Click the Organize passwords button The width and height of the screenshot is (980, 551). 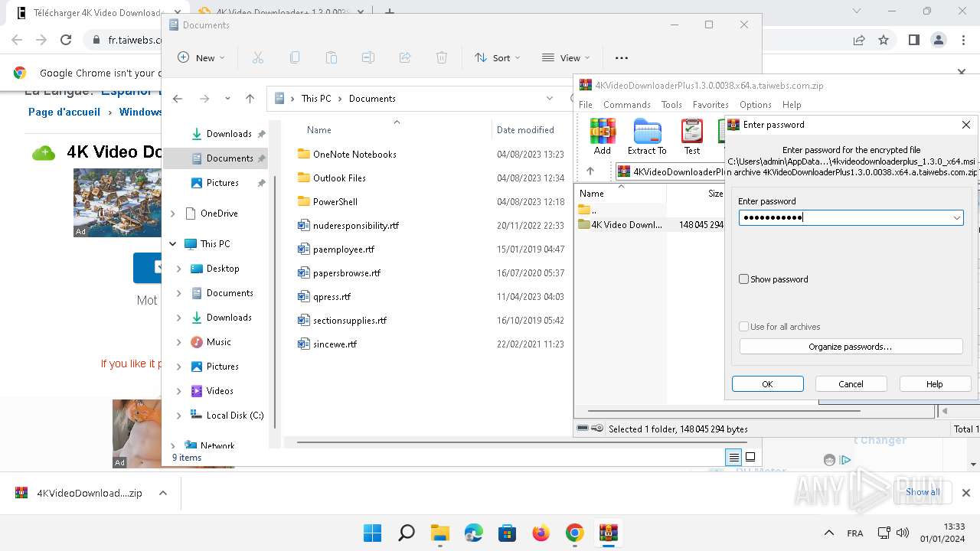851,347
